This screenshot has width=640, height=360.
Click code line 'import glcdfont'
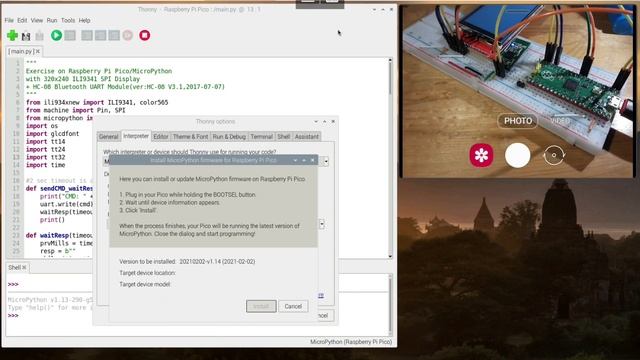click(53, 134)
